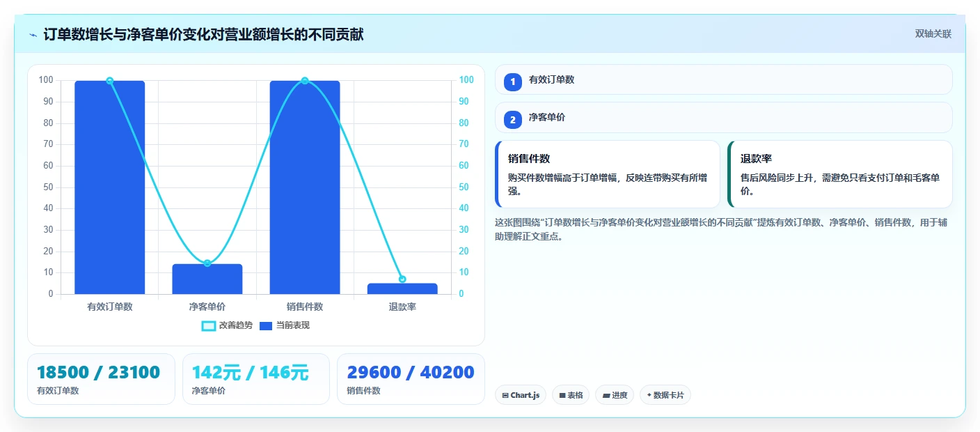Click the 购买件数增幅高于订单增幅 description text
Image resolution: width=980 pixels, height=432 pixels.
tap(608, 185)
